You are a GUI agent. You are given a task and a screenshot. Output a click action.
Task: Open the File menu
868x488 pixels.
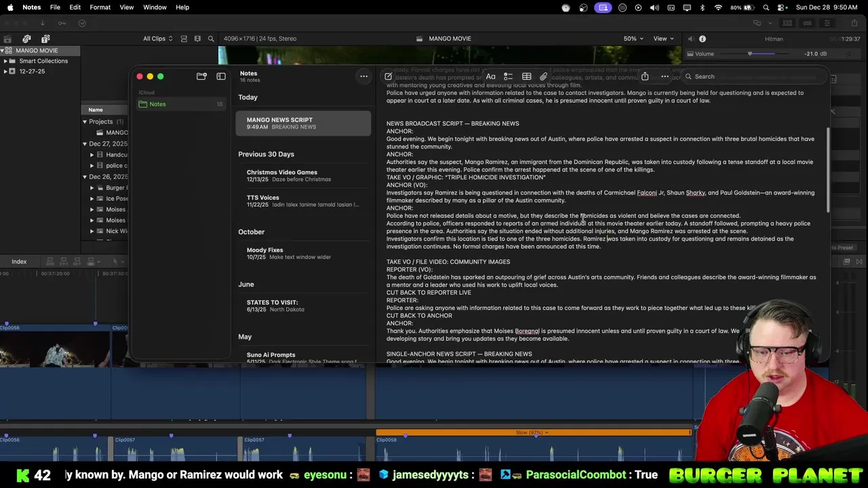pyautogui.click(x=55, y=7)
